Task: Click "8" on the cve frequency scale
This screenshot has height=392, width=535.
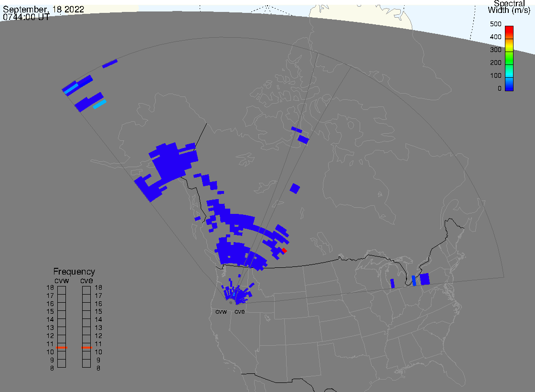Action: [98, 369]
